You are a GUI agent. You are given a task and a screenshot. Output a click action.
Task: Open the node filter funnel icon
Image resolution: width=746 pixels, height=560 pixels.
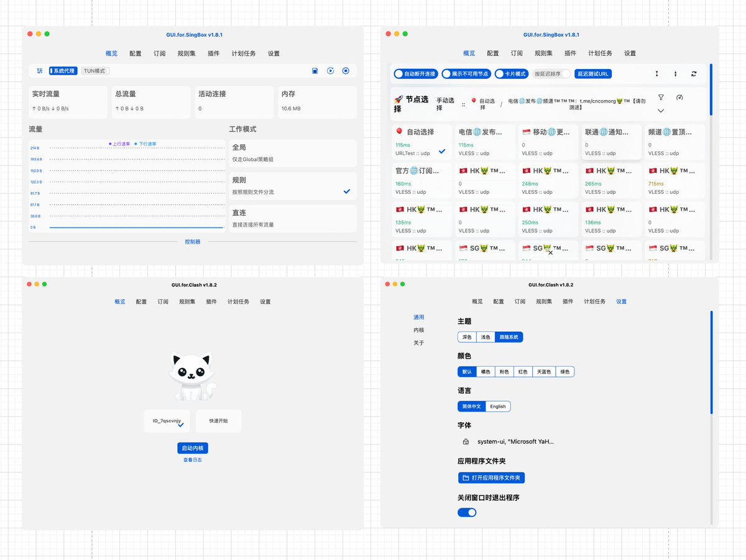[661, 98]
